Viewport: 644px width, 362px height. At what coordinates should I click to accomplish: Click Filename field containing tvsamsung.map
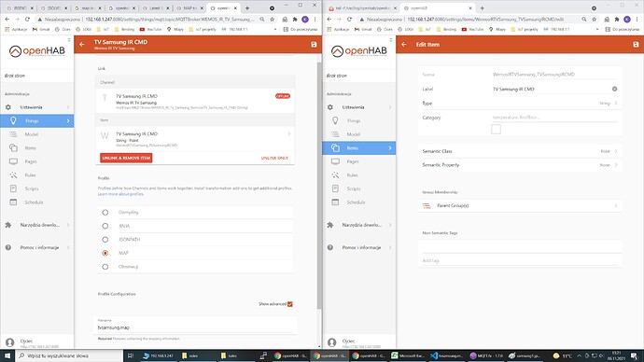195,327
